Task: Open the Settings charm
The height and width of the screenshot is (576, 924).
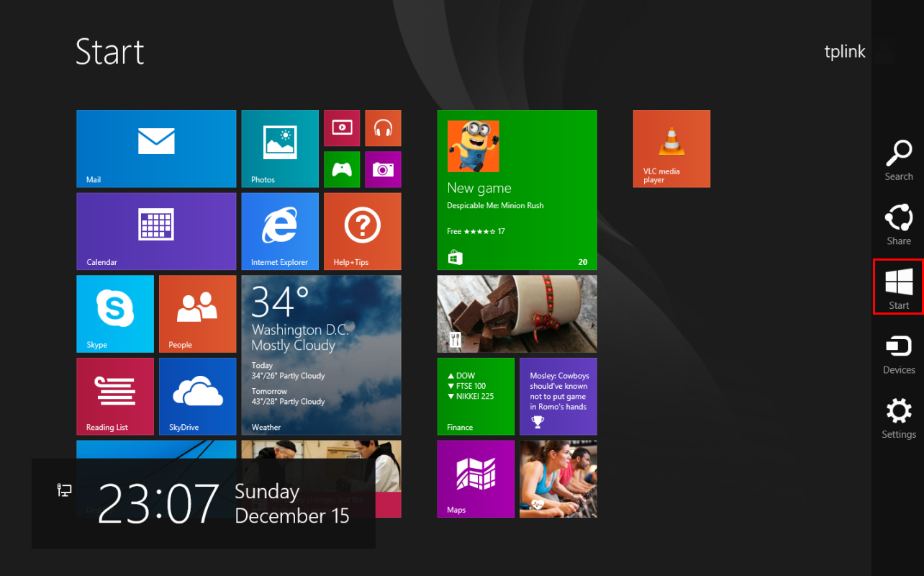Action: (x=898, y=418)
